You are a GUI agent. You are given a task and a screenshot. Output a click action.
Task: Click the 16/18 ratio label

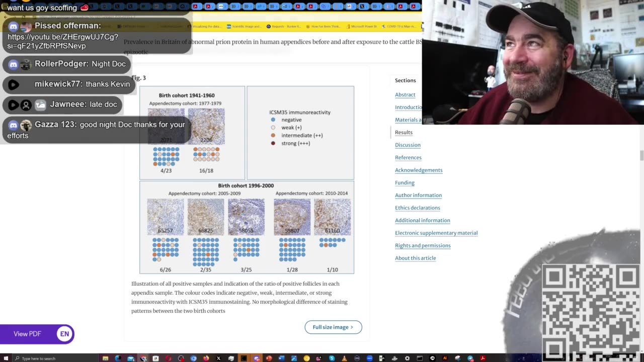coord(206,170)
